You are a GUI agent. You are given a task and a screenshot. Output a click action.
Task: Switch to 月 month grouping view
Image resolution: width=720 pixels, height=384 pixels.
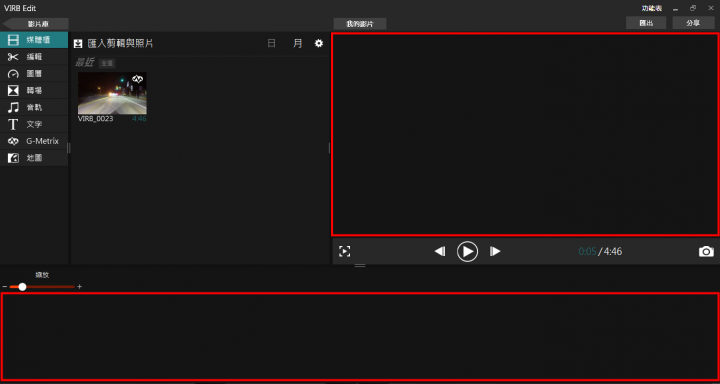tap(298, 44)
